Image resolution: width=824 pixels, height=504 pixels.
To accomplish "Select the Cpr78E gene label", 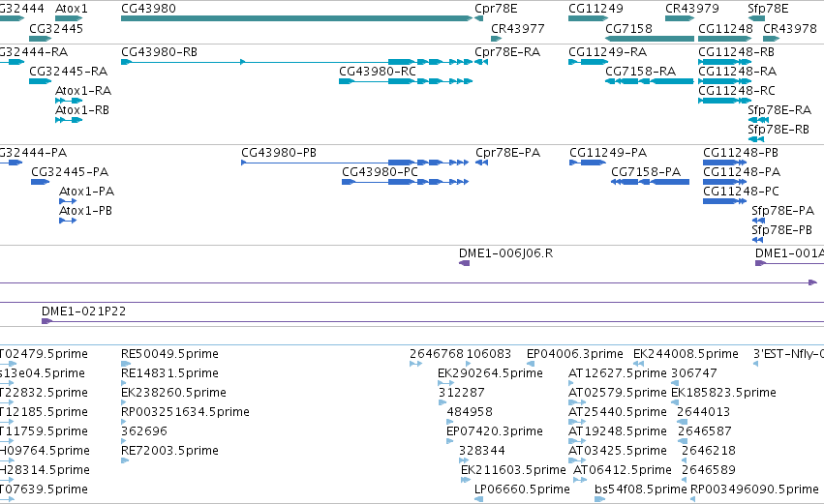I will click(496, 9).
